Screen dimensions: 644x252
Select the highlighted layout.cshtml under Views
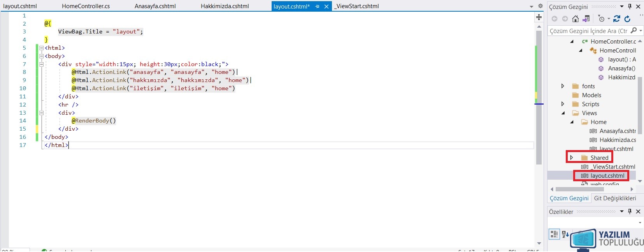click(x=607, y=176)
